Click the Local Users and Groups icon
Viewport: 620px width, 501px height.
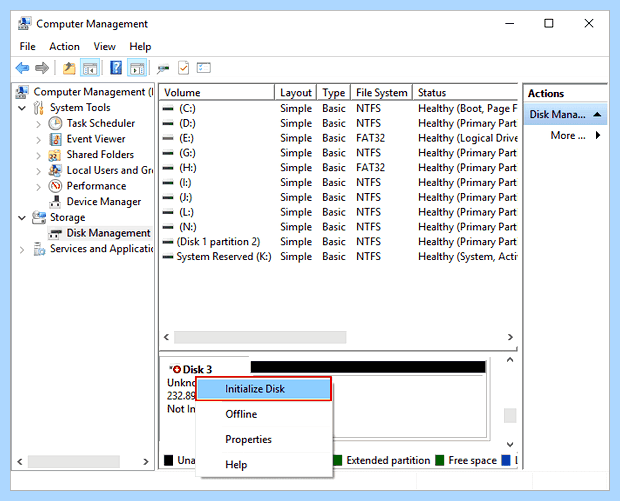tap(55, 170)
